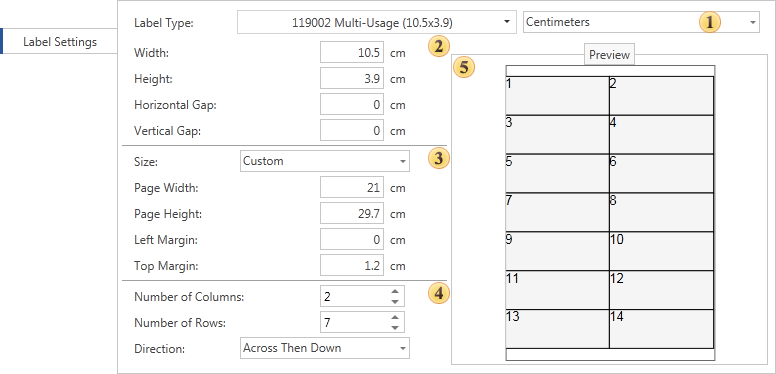Click the Top Margin input field
The height and width of the screenshot is (374, 776).
click(352, 266)
